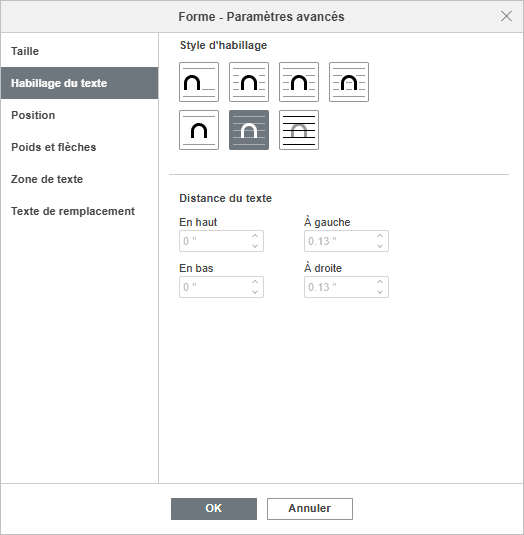Open the Texte de remplacement section
The width and height of the screenshot is (524, 535).
(79, 211)
